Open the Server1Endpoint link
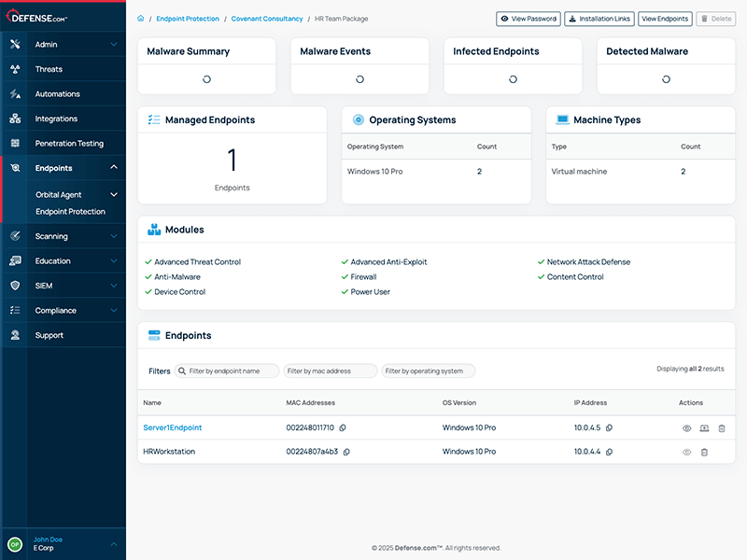This screenshot has height=560, width=747. tap(174, 427)
